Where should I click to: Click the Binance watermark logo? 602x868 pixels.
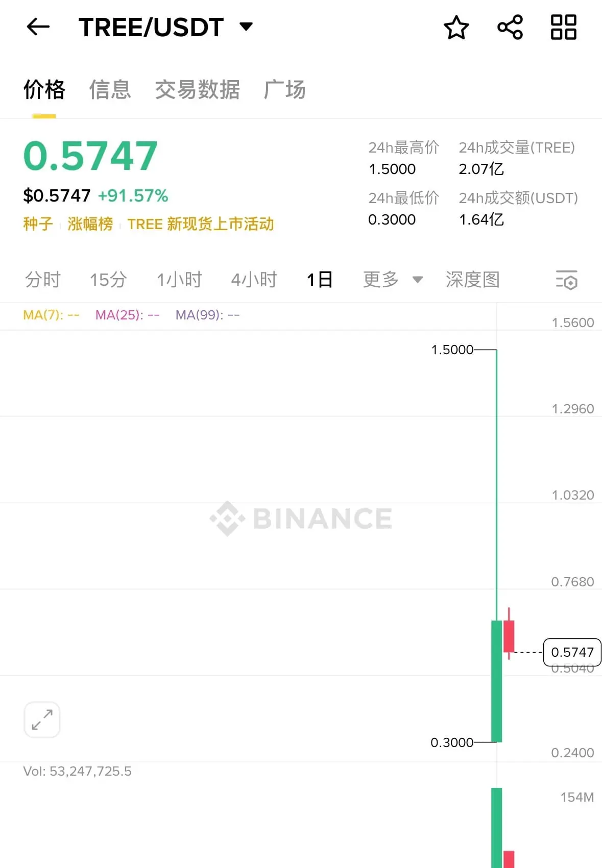click(301, 518)
